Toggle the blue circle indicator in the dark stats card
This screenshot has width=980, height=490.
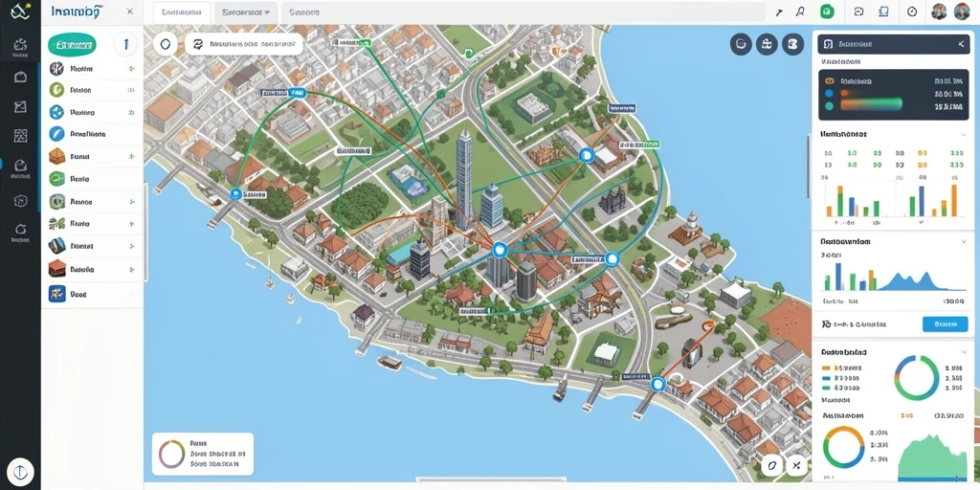830,93
